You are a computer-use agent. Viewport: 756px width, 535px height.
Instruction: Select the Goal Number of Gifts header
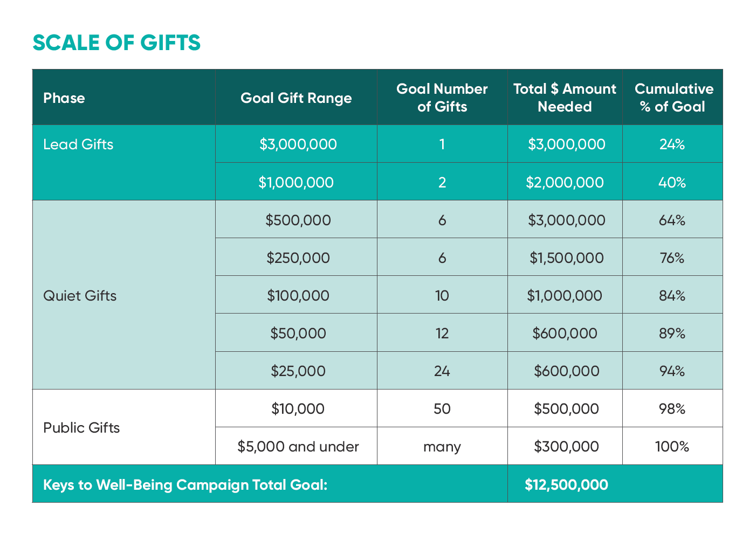tap(442, 98)
